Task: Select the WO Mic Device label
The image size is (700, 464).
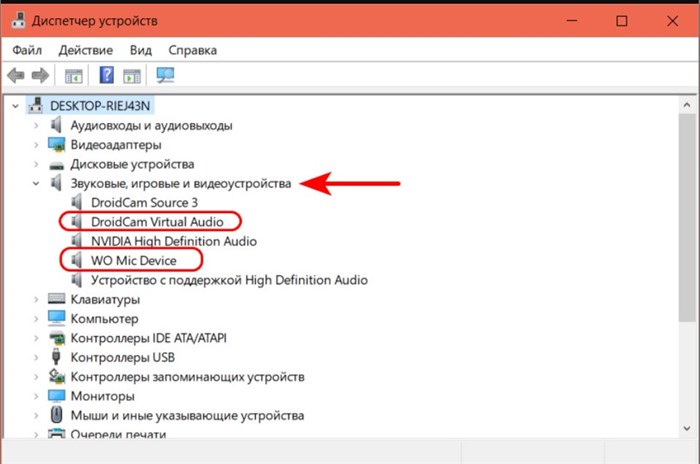Action: click(133, 260)
